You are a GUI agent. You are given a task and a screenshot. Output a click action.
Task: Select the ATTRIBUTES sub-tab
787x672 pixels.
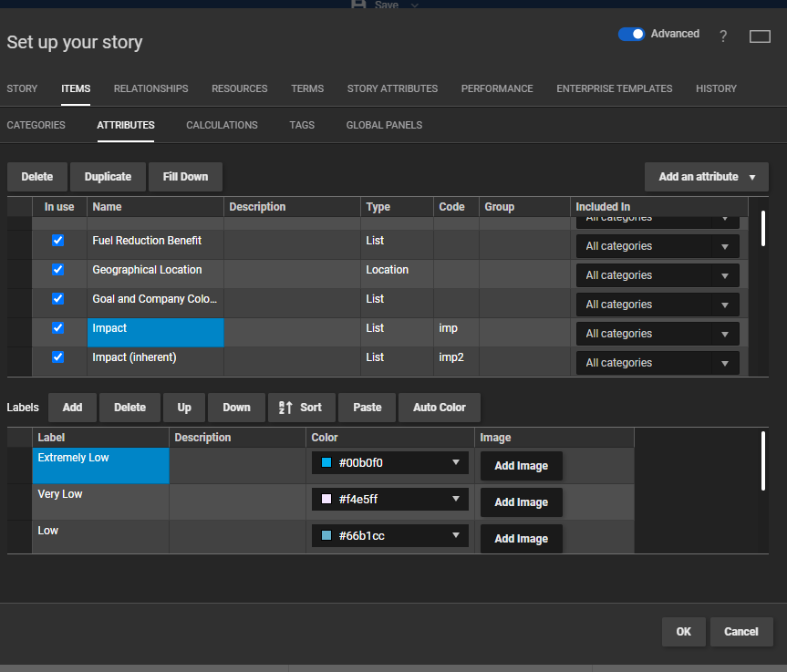point(126,125)
